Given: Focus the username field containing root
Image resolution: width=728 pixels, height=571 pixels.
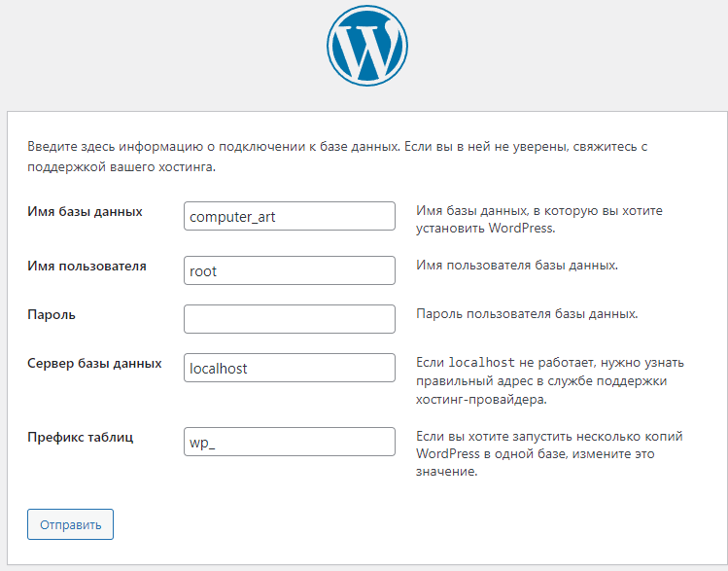Looking at the screenshot, I should [x=290, y=270].
